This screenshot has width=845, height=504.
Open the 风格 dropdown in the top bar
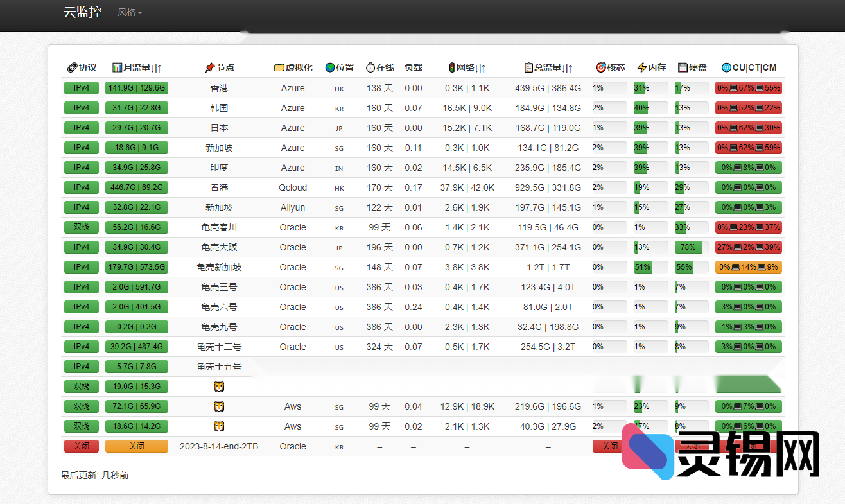(130, 12)
